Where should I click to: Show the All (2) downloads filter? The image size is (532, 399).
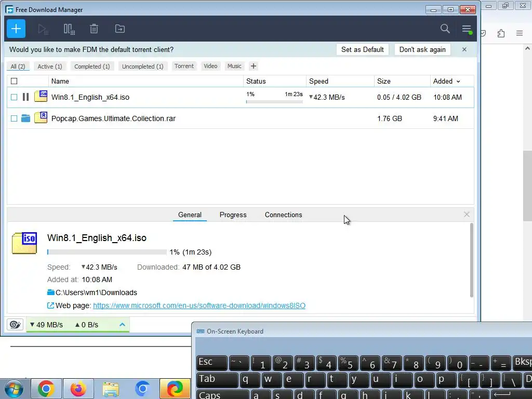click(18, 66)
